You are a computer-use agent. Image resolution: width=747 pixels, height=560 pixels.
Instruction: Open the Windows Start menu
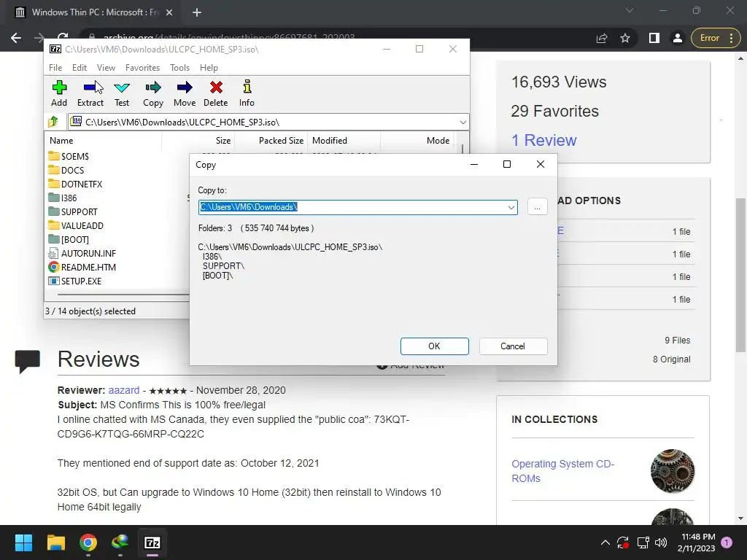coord(23,542)
